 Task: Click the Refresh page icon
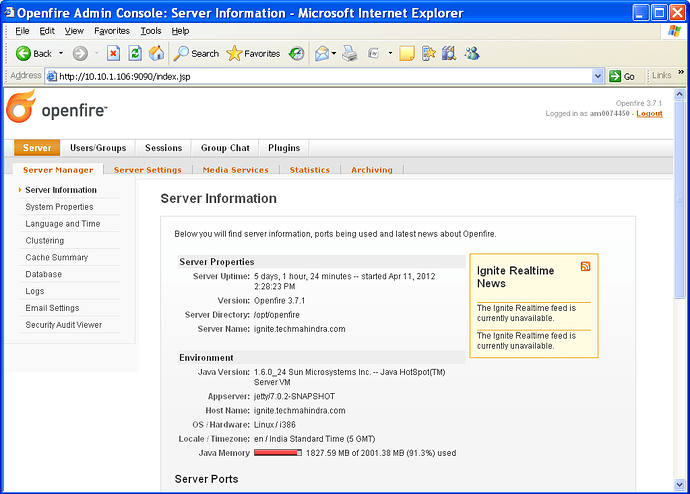pyautogui.click(x=135, y=54)
